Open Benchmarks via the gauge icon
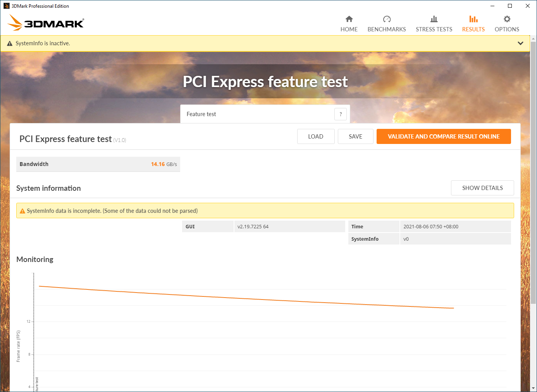537x392 pixels. (x=387, y=19)
